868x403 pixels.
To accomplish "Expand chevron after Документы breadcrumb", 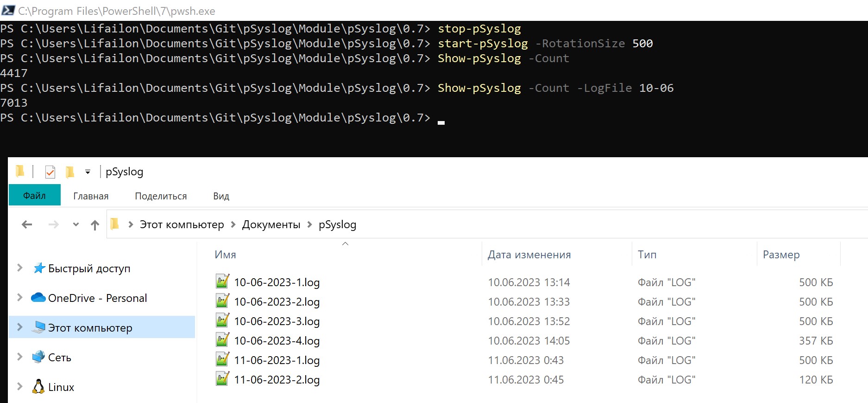I will (310, 224).
